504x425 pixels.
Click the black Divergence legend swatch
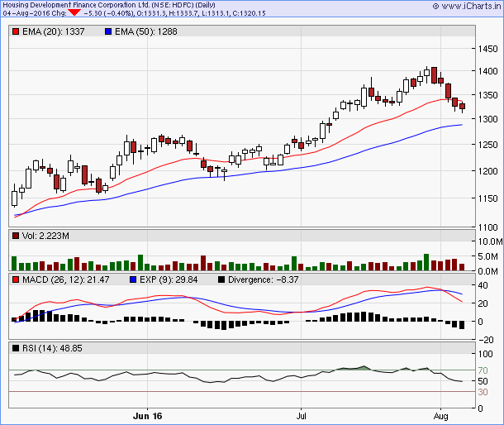[221, 279]
